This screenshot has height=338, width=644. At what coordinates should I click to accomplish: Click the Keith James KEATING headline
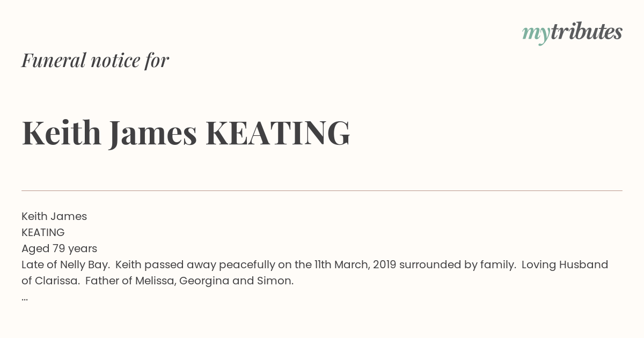click(x=186, y=133)
